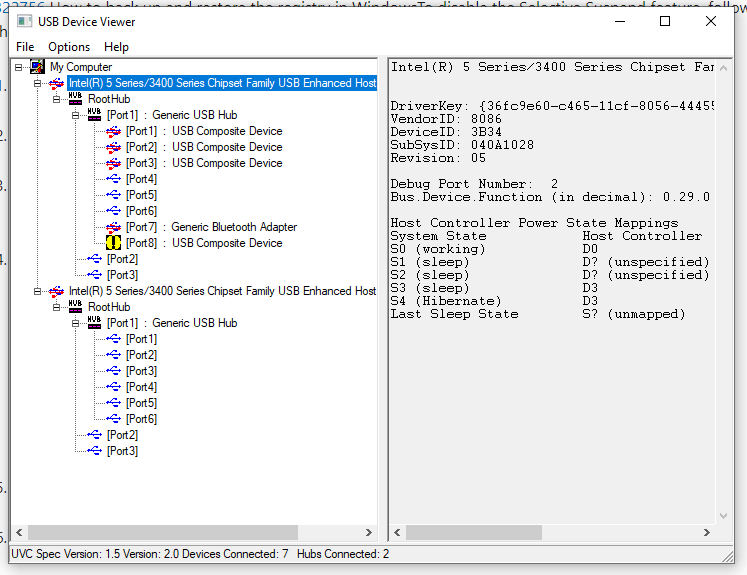Screen dimensions: 747x575
Task: Click the second Intel host controller USB icon
Action: point(56,291)
